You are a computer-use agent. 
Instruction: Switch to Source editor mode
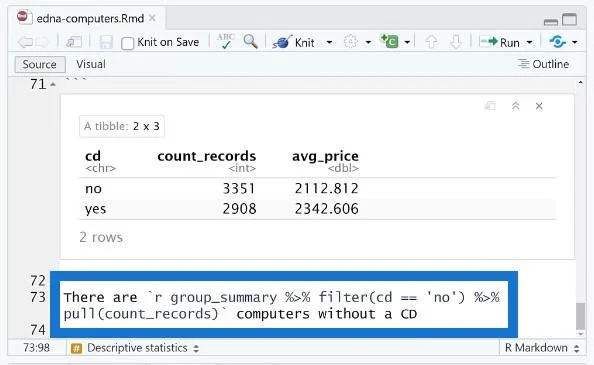[x=40, y=64]
